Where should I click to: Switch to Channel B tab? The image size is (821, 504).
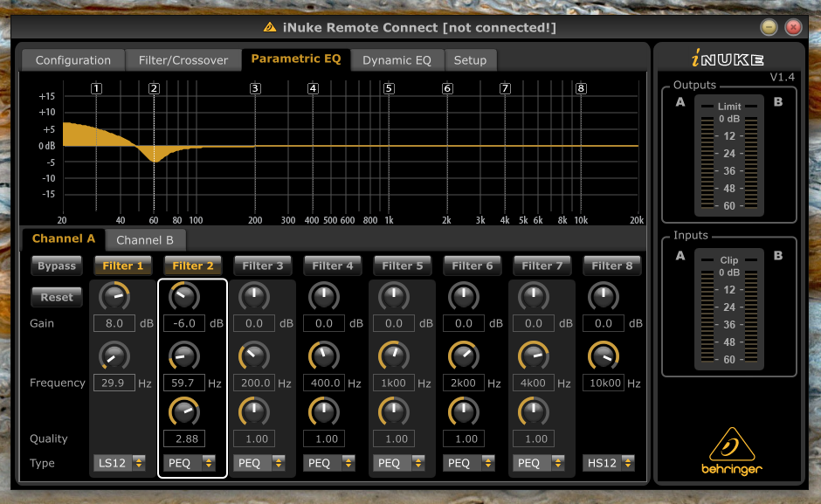(x=144, y=240)
